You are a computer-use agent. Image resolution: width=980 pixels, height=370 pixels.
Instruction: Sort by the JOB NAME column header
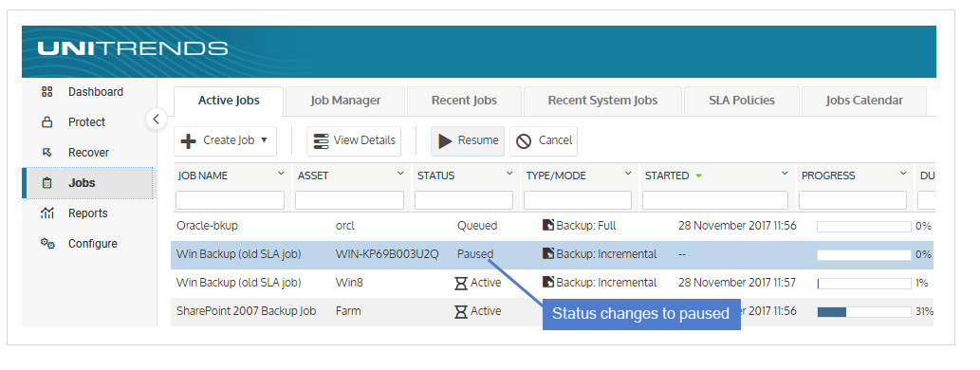tap(202, 176)
